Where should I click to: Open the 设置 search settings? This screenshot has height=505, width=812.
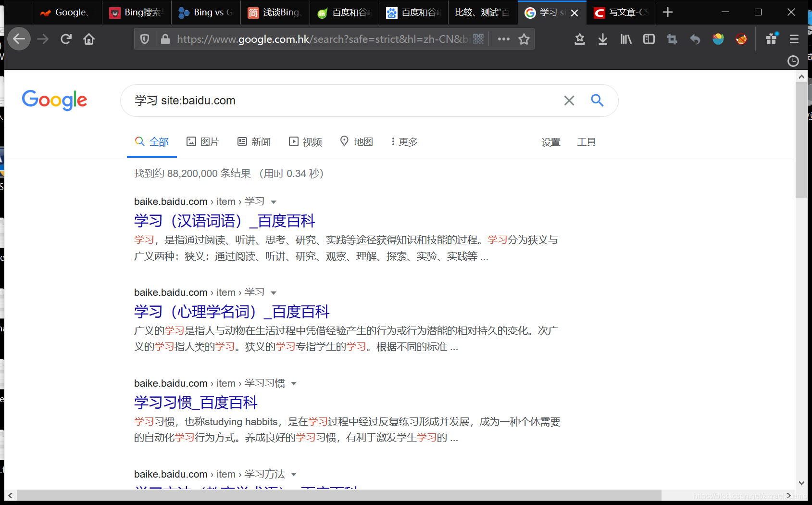(x=551, y=142)
